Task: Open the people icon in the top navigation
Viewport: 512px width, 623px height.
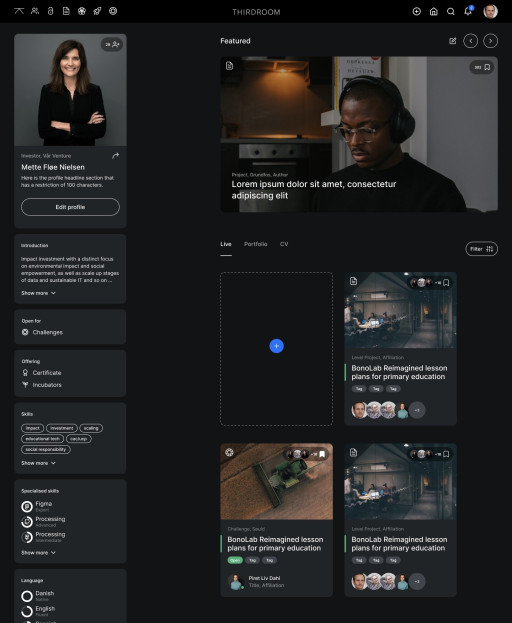Action: tap(35, 11)
